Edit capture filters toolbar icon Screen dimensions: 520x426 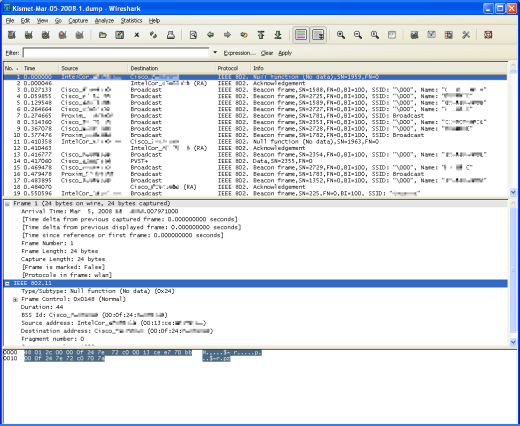pyautogui.click(x=414, y=35)
